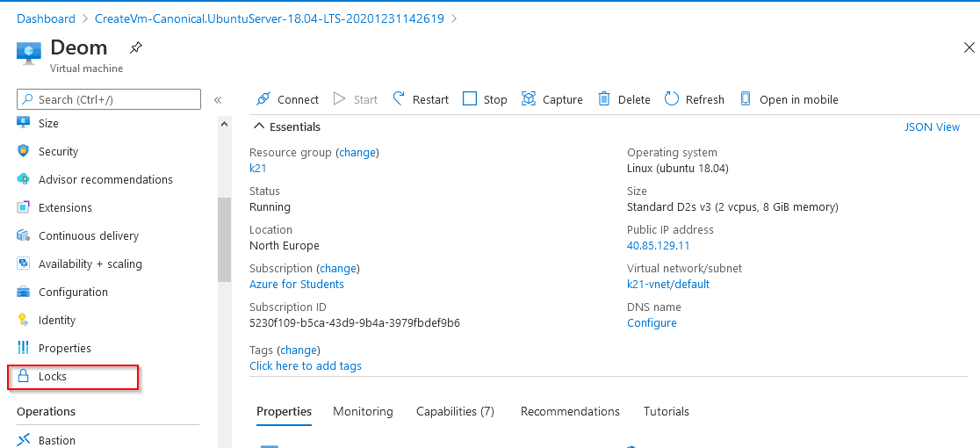Click the Search (Ctrl+/) field
Viewport: 980px width, 448px height.
(109, 99)
